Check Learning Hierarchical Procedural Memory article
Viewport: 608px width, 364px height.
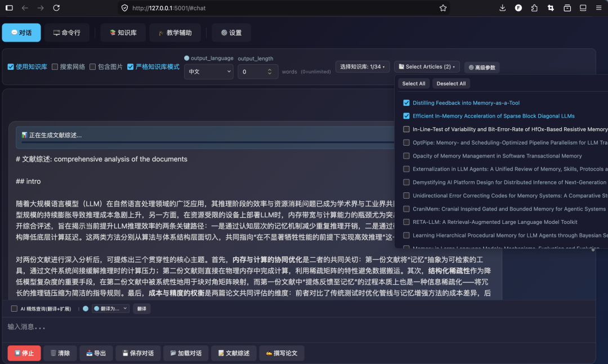(x=406, y=235)
